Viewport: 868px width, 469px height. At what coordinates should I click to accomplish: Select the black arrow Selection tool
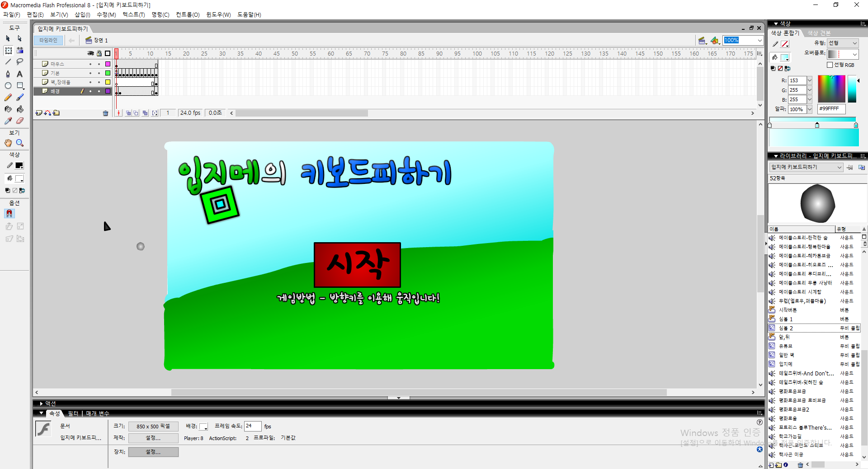click(8, 38)
